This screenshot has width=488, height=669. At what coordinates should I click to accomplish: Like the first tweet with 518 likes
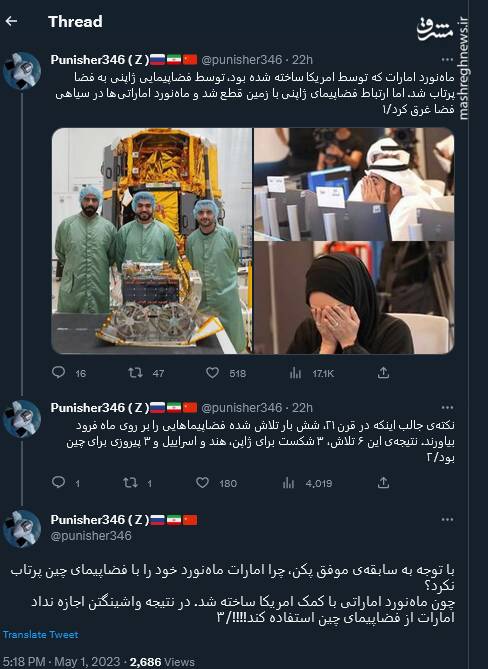click(x=212, y=373)
